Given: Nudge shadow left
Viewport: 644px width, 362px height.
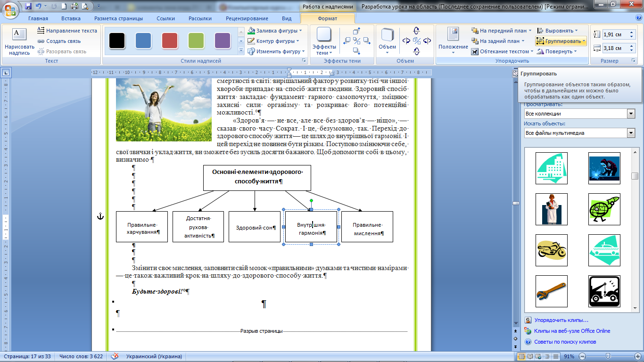Looking at the screenshot, I should 347,41.
